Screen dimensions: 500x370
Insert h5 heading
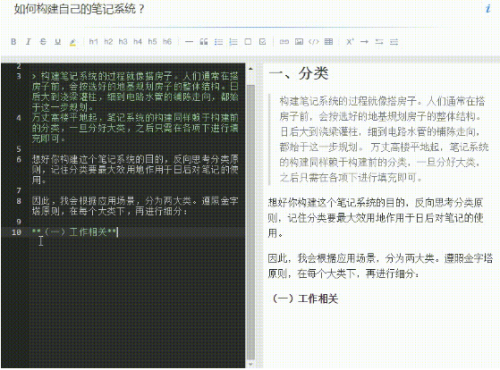point(152,42)
